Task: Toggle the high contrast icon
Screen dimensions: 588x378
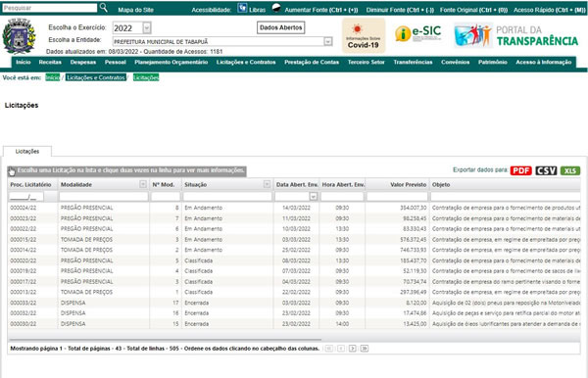Action: point(276,8)
